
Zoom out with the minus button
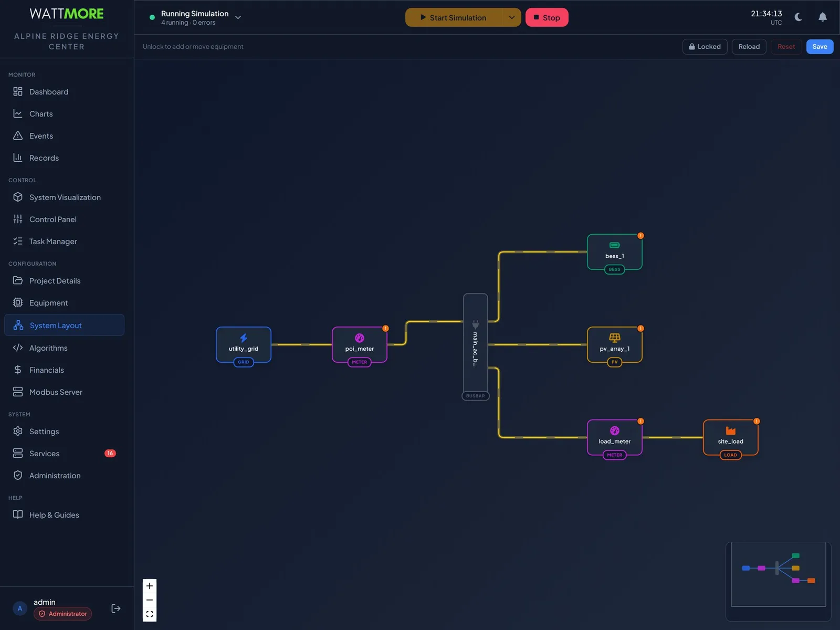(x=150, y=600)
